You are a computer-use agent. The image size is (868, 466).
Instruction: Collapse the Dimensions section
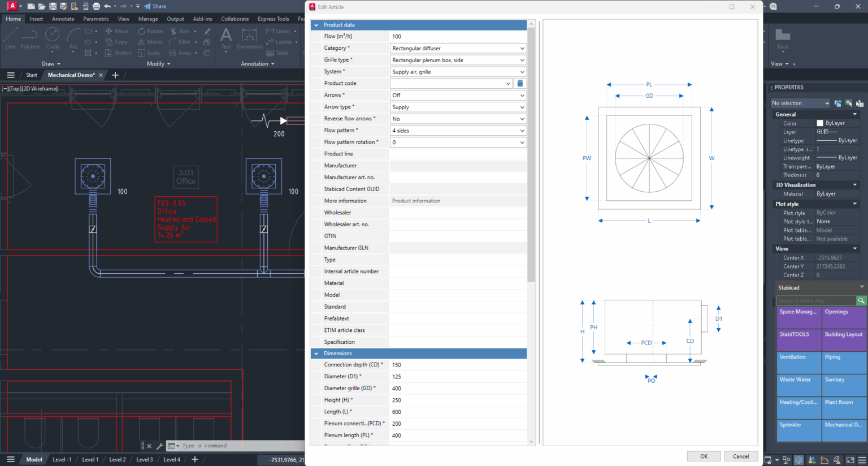pyautogui.click(x=316, y=353)
